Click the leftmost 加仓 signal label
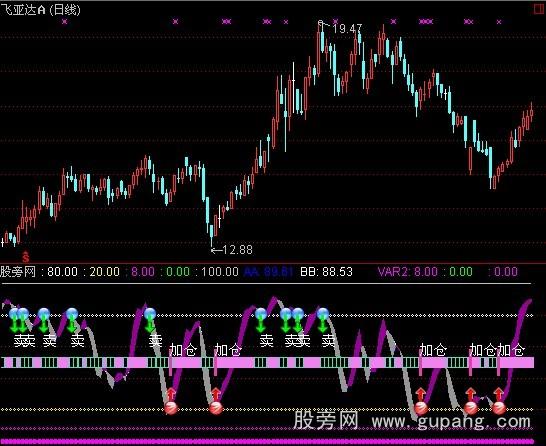This screenshot has height=446, width=546. (x=183, y=350)
